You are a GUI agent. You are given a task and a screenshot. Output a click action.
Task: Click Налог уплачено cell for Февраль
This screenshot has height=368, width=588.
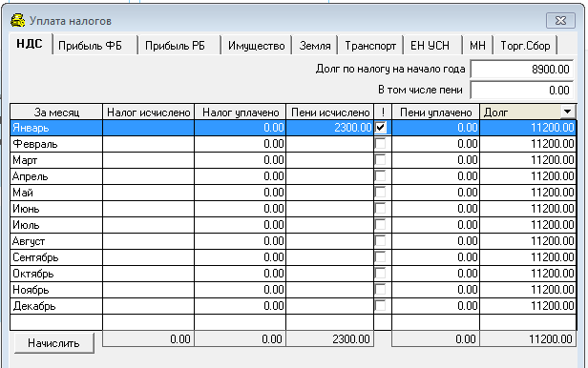click(x=241, y=144)
